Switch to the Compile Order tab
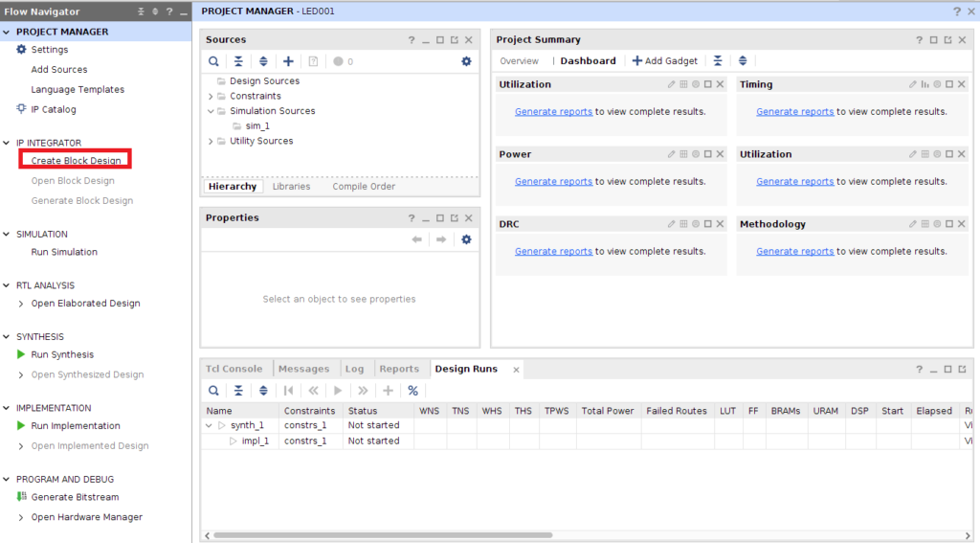 (x=364, y=187)
